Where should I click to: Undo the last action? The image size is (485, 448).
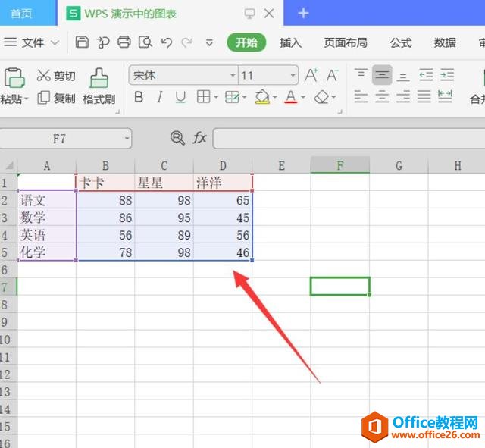click(x=167, y=42)
